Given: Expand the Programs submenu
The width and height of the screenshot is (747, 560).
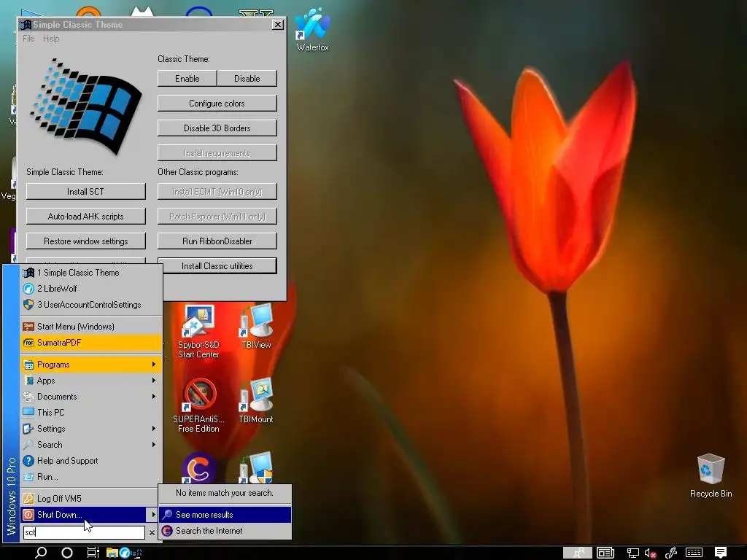Looking at the screenshot, I should 91,365.
